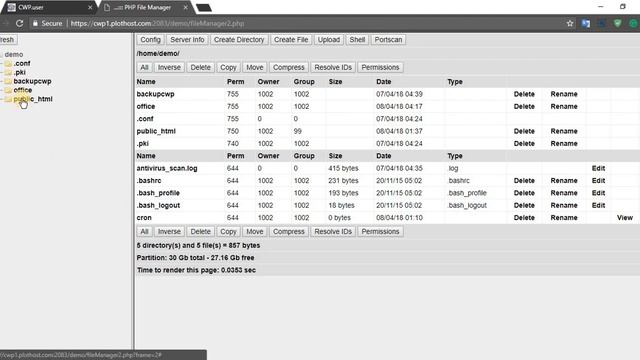Click Create Directory button

tap(239, 40)
